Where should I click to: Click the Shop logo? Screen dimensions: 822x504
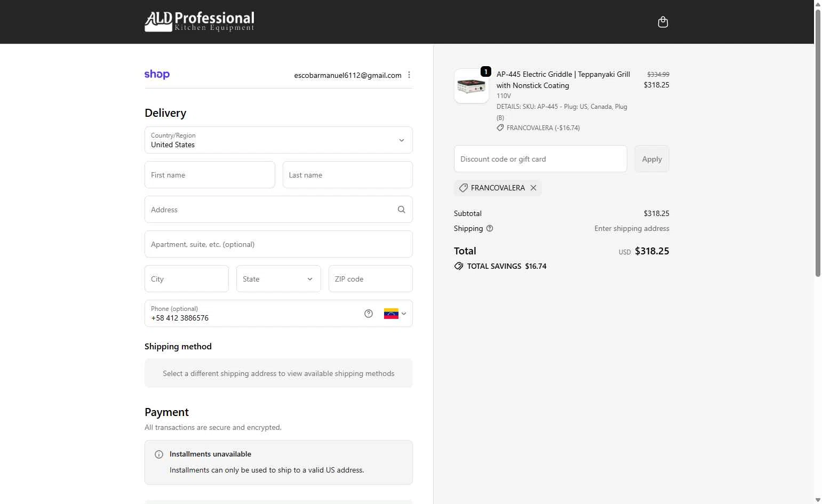point(157,74)
